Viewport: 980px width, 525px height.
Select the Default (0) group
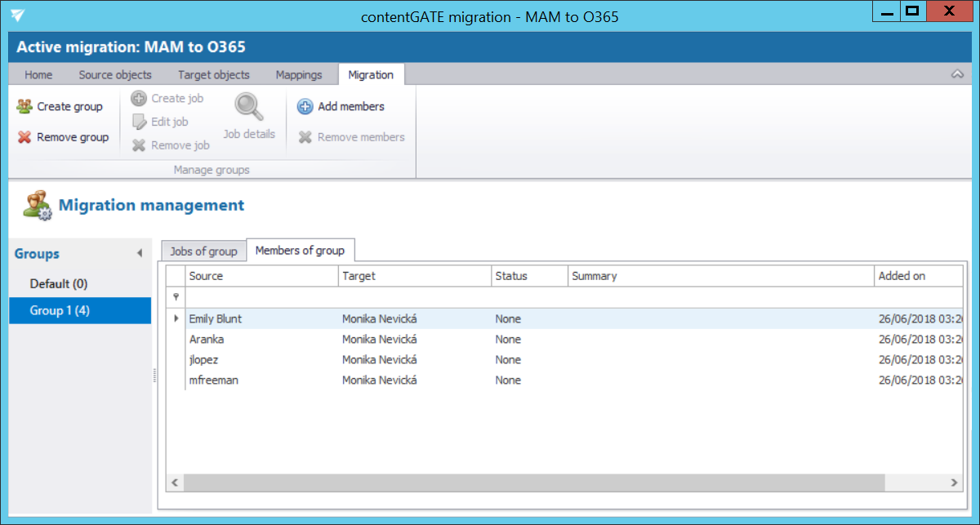coord(59,283)
